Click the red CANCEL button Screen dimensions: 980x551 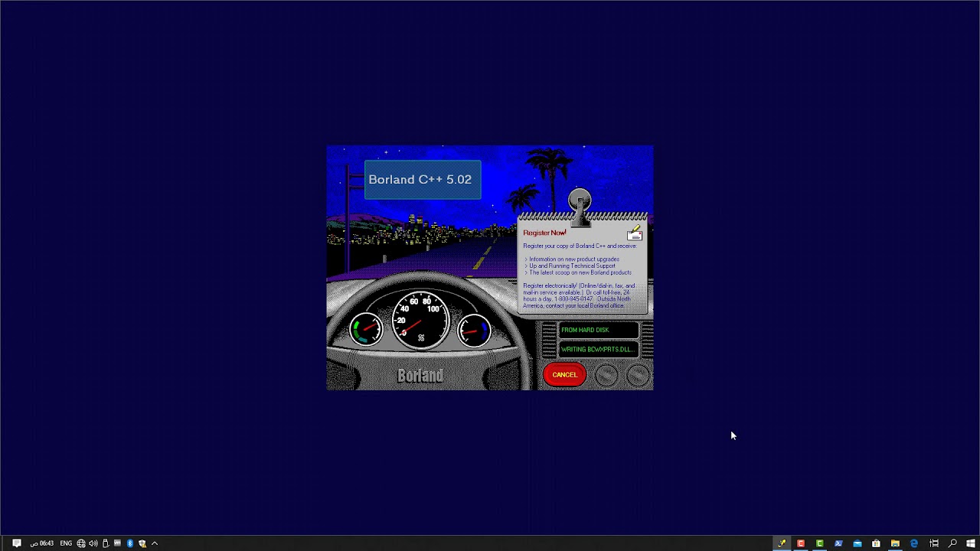tap(564, 374)
